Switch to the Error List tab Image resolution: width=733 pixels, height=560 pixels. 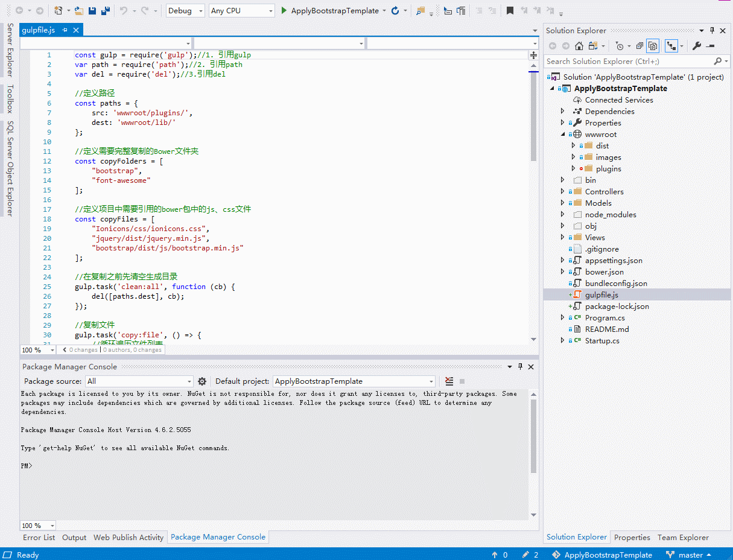pos(39,537)
